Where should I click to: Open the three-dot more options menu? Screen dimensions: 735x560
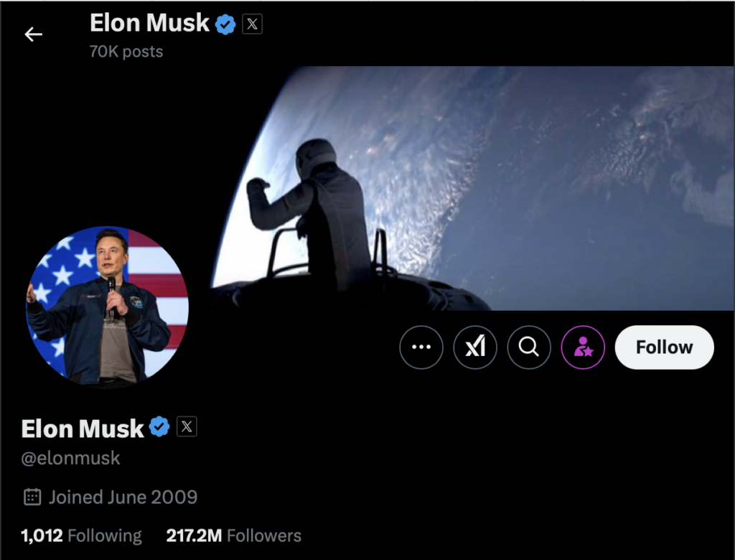[421, 347]
